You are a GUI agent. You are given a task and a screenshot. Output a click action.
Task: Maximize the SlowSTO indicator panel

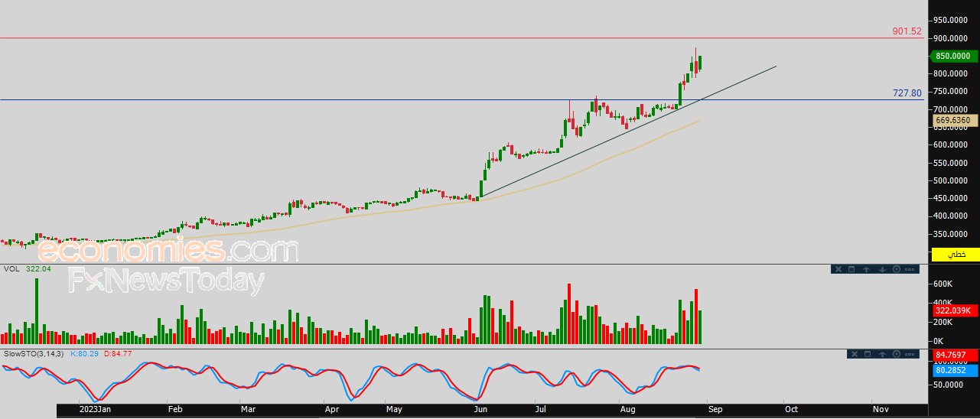[868, 354]
